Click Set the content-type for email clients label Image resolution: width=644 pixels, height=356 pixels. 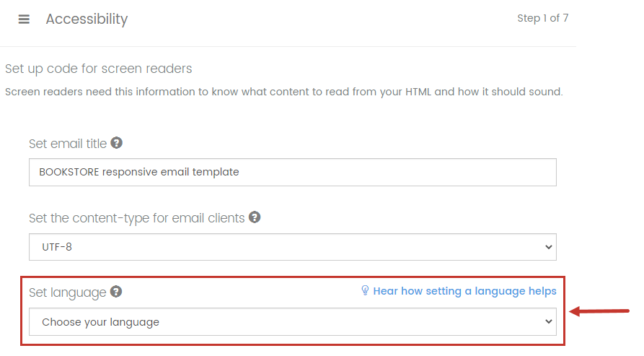[x=137, y=218]
